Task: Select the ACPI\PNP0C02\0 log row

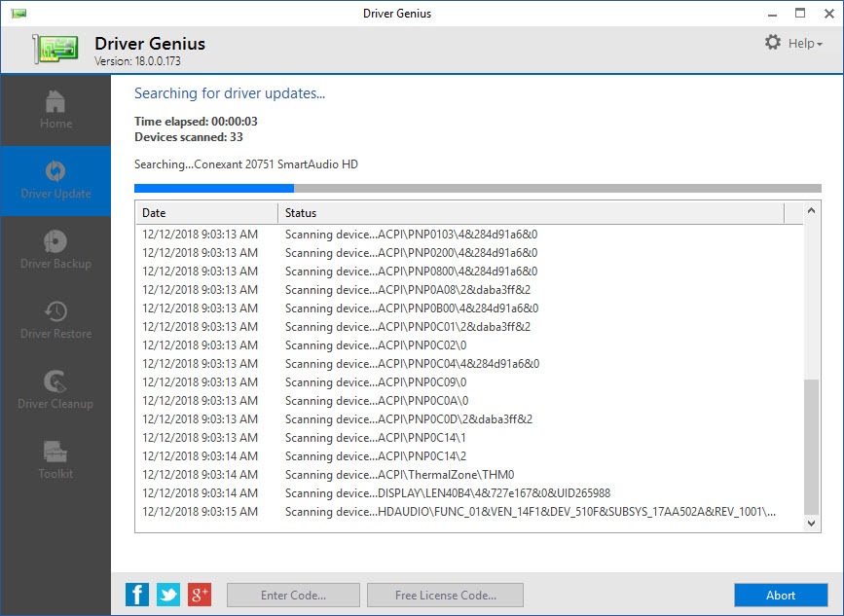Action: [469, 345]
